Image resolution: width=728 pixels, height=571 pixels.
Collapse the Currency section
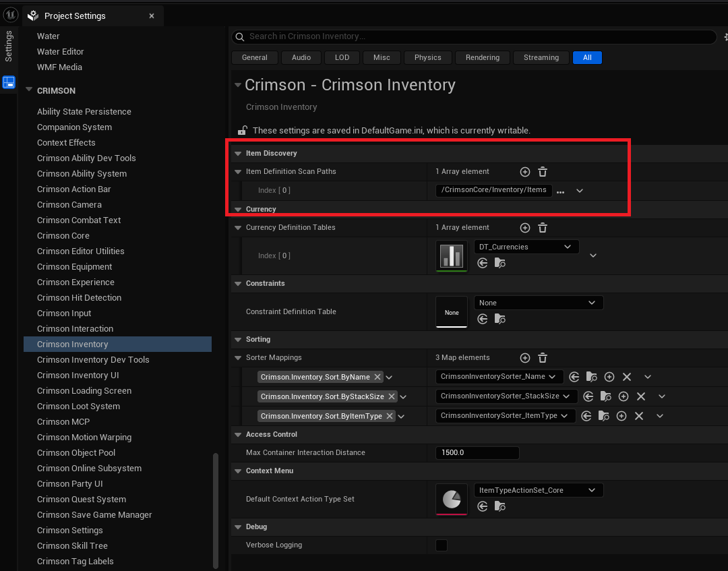click(238, 210)
